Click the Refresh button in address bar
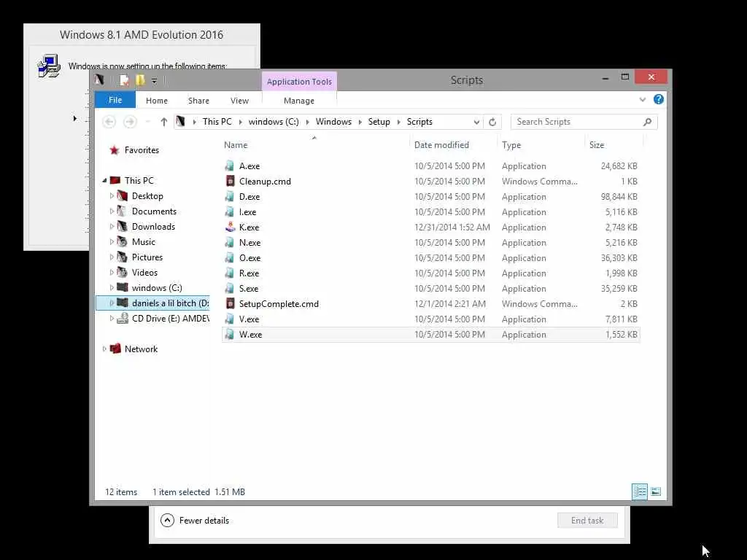The width and height of the screenshot is (747, 560). [x=492, y=122]
